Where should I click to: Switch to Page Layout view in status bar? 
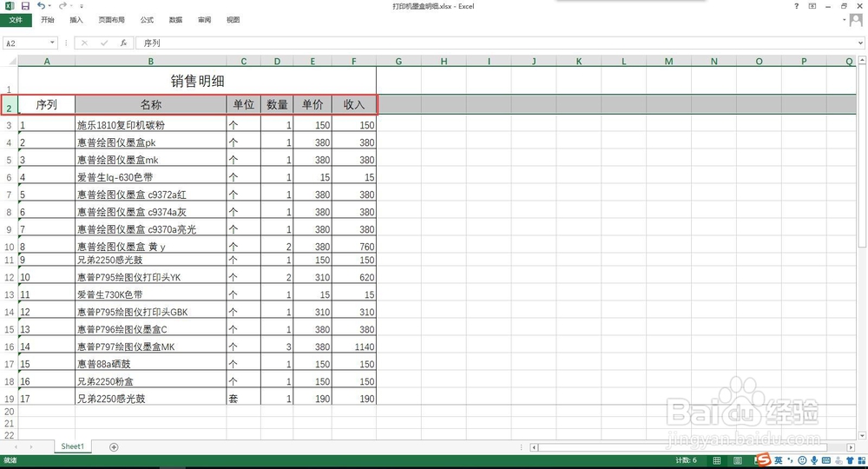738,460
